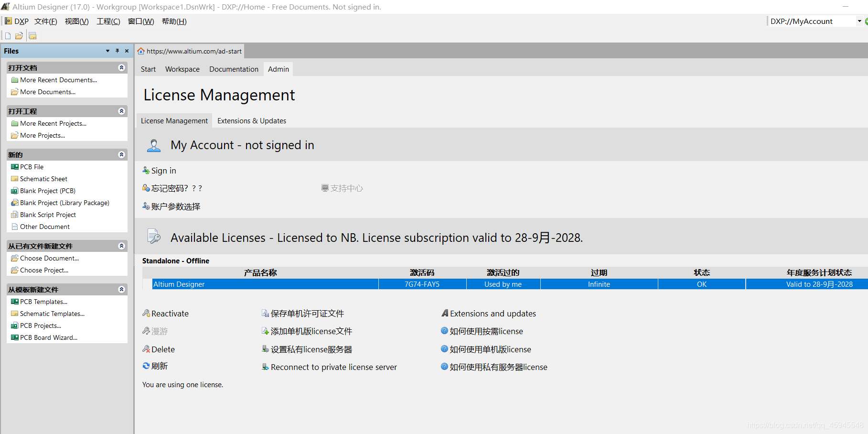This screenshot has height=434, width=868.
Task: Open the 工程(C) menu
Action: (108, 21)
